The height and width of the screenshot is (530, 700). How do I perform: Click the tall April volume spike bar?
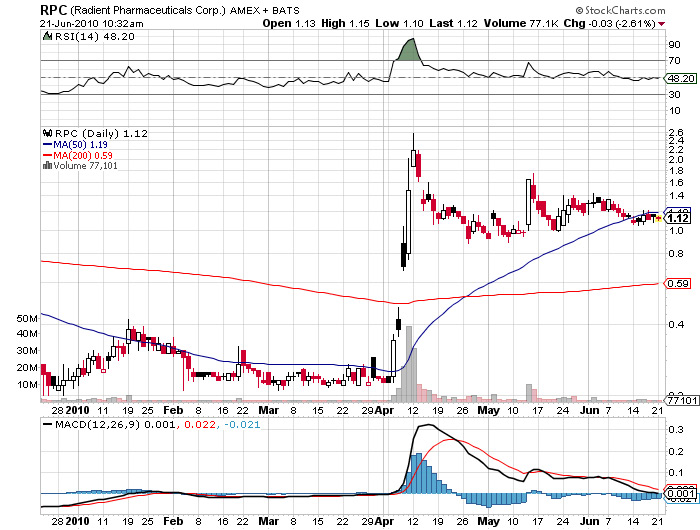[408, 363]
